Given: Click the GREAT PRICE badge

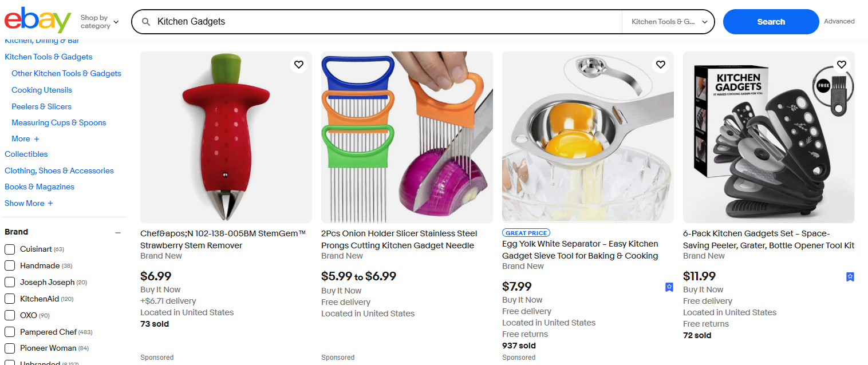Looking at the screenshot, I should (x=526, y=232).
